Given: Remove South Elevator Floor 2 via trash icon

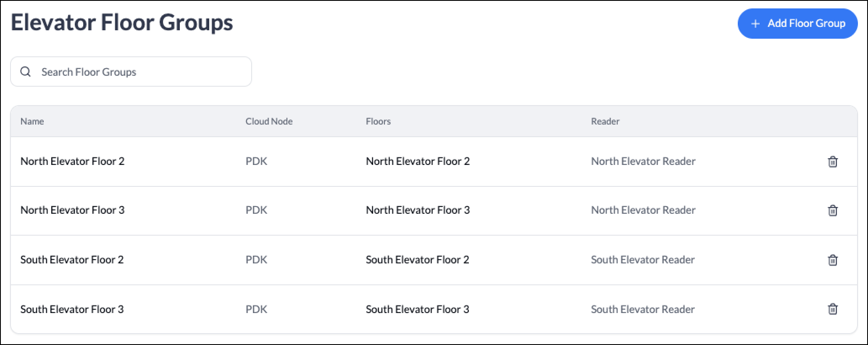Looking at the screenshot, I should click(x=832, y=260).
